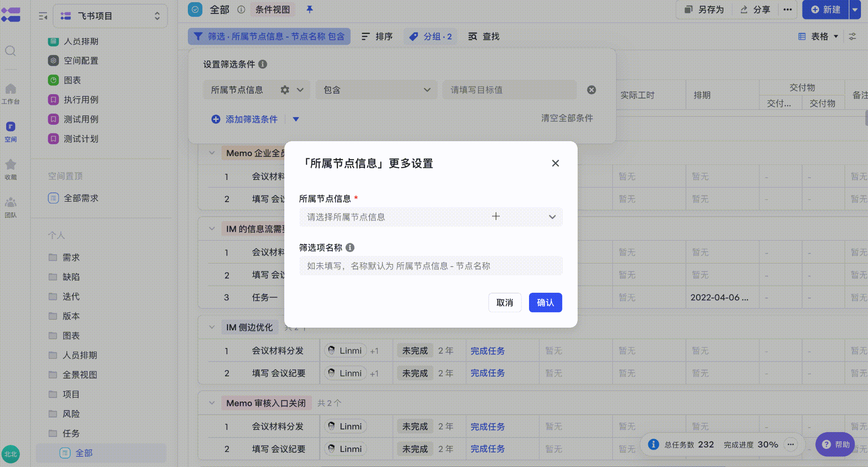Open dropdown arrow next to 新建
The height and width of the screenshot is (467, 868).
(855, 9)
